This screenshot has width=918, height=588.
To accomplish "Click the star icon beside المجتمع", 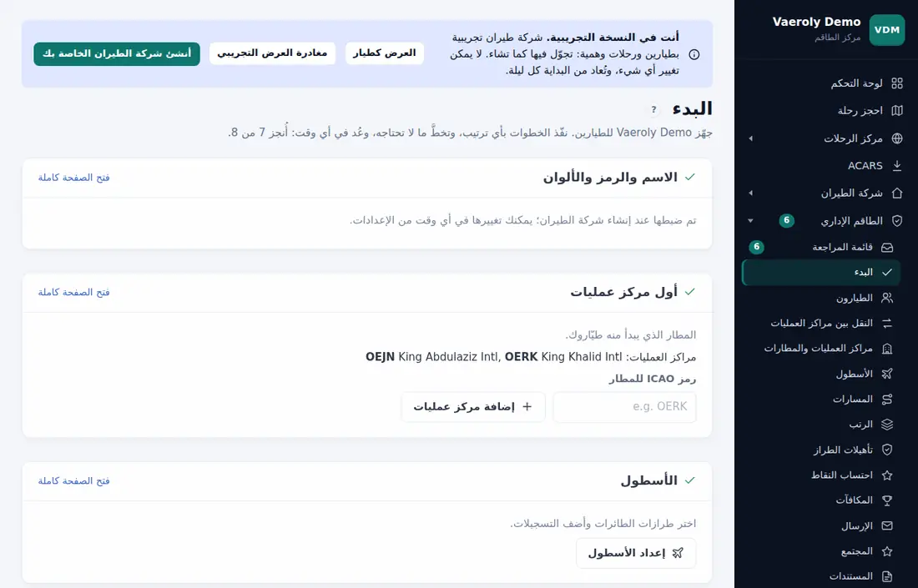I will point(887,551).
